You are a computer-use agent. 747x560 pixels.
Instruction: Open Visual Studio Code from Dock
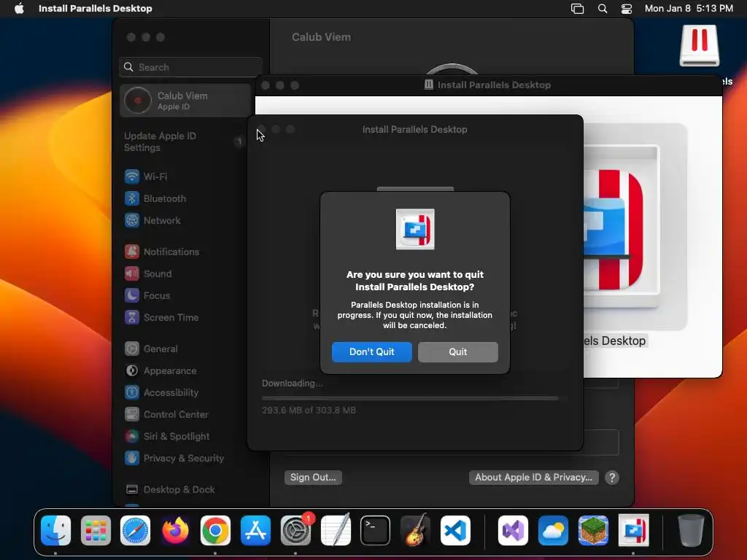(455, 531)
